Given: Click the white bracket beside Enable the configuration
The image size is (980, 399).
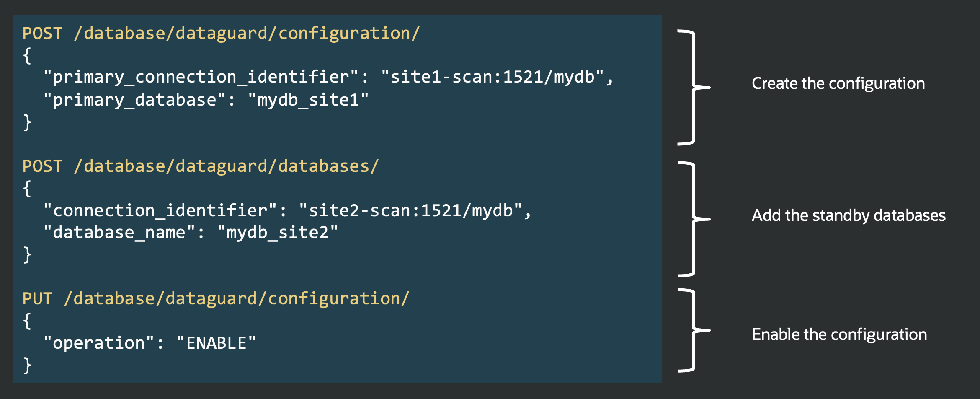Looking at the screenshot, I should 694,330.
